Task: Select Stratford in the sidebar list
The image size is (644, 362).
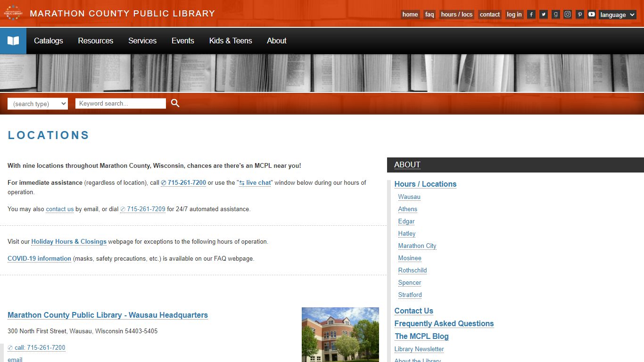Action: [x=410, y=295]
